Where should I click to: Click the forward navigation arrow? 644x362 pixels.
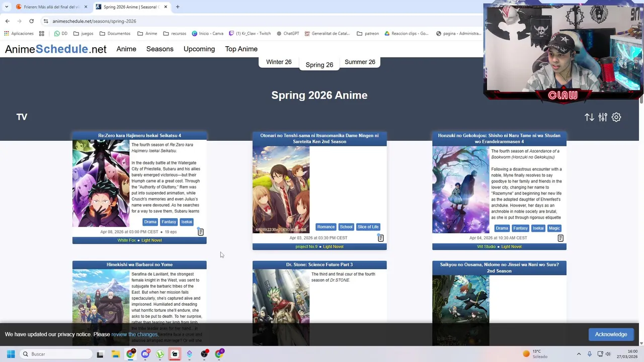pos(19,21)
